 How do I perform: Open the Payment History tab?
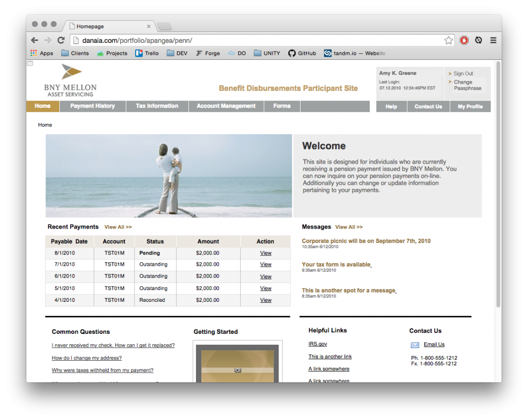93,106
